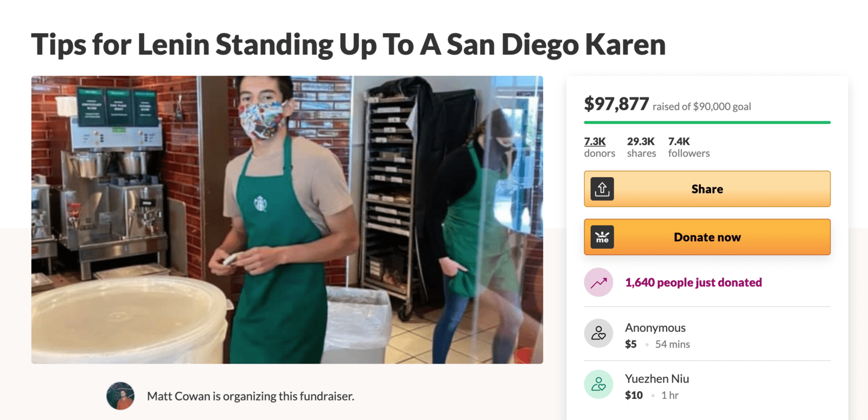Viewport: 868px width, 420px height.
Task: Click Yuezhen Niu's green donor avatar icon
Action: [x=598, y=384]
